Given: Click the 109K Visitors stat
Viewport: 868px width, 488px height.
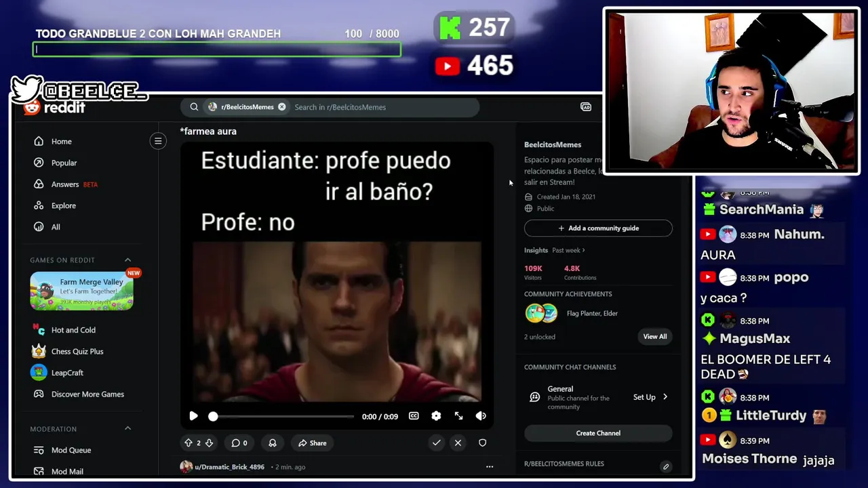Looking at the screenshot, I should pos(533,272).
